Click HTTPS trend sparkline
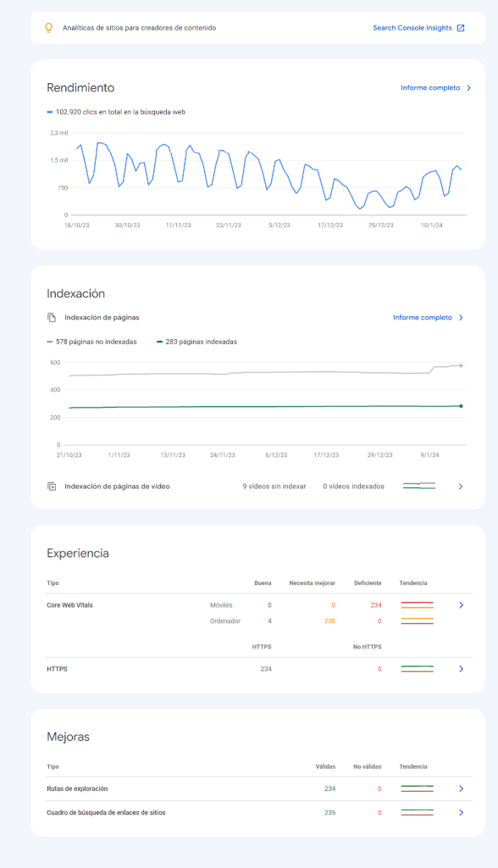This screenshot has height=868, width=498. (418, 669)
